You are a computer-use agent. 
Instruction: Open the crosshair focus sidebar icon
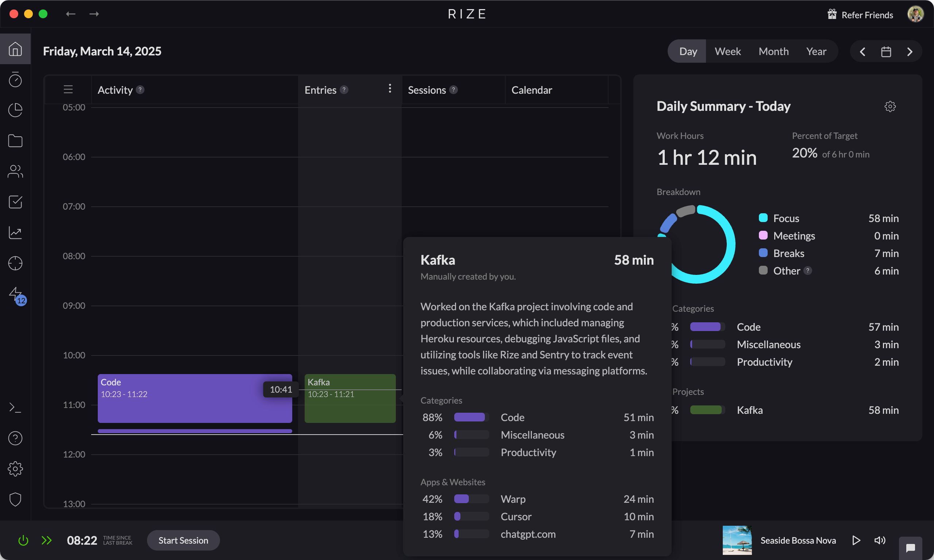15,263
